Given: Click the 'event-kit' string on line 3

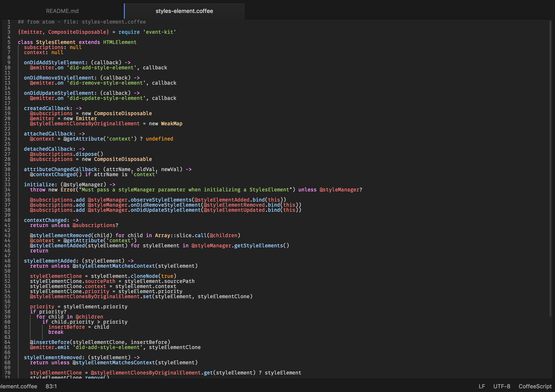Looking at the screenshot, I should 159,32.
